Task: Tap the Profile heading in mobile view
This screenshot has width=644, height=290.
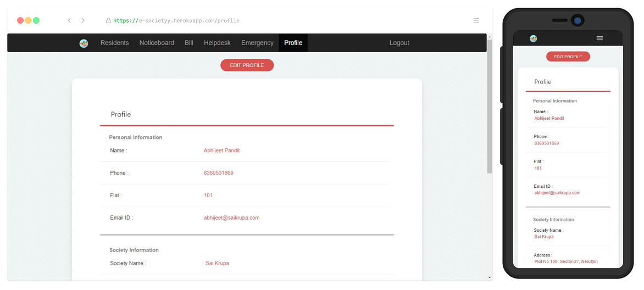Action: (x=542, y=82)
